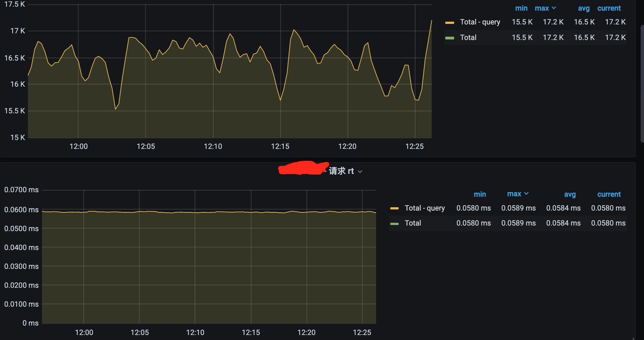Open color picker for top Total - query swatch
Viewport: 644px width, 340px height.
[450, 22]
